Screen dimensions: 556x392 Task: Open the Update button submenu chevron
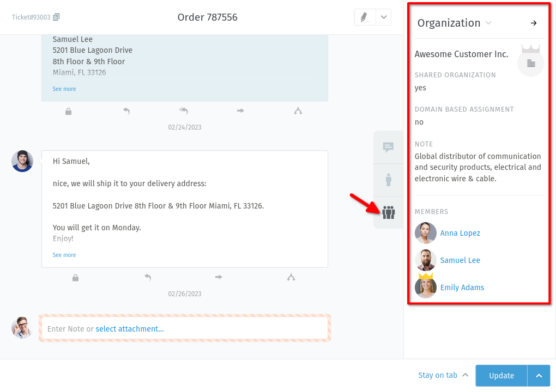[x=539, y=376]
